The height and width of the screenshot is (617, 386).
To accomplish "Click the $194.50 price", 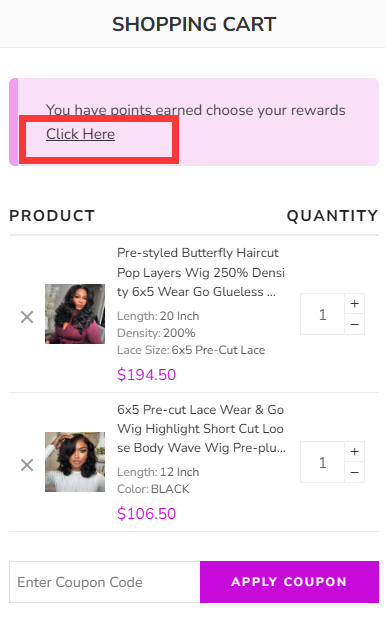I will point(146,375).
